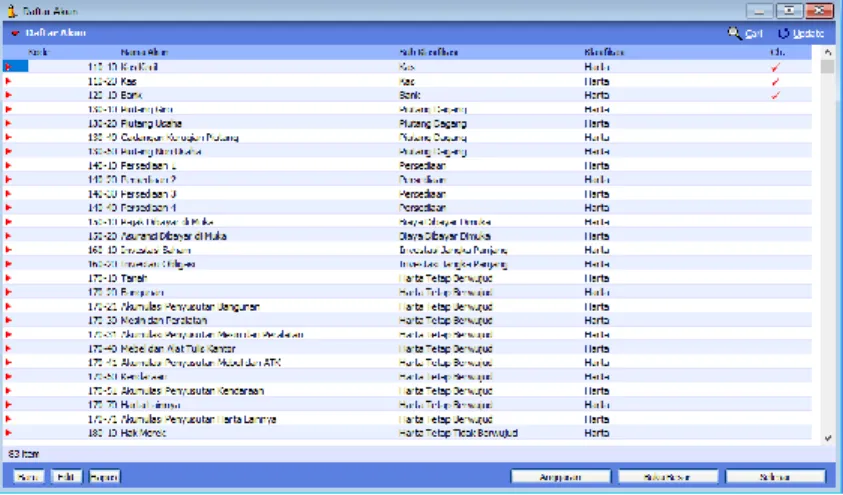Click Harta Tetap Berwujud cell of Tanah row

(x=446, y=278)
